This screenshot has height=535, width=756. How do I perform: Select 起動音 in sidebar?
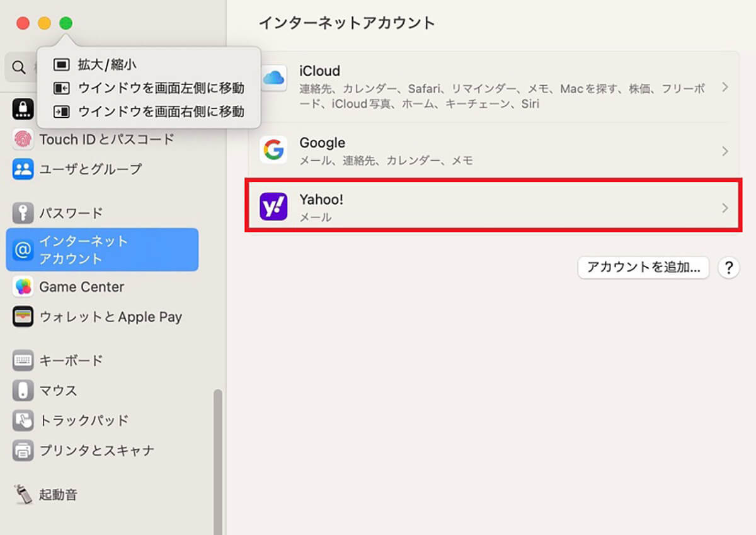pos(102,495)
